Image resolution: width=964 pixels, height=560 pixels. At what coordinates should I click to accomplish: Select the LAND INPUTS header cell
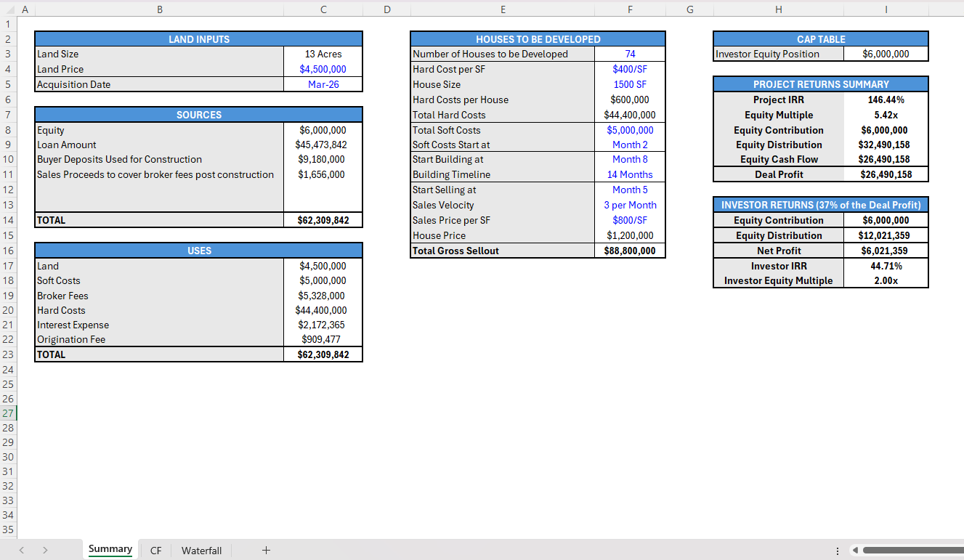[198, 39]
